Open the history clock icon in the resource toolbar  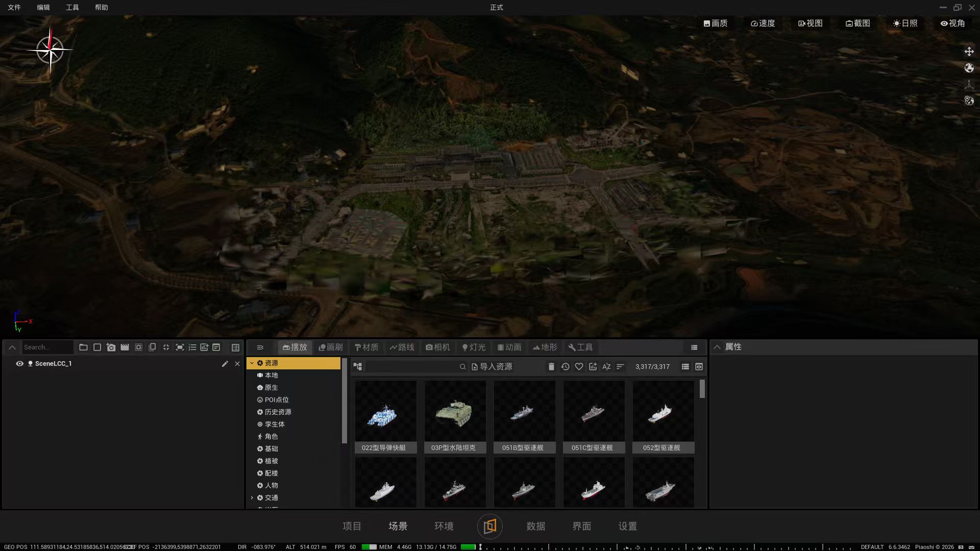click(565, 367)
